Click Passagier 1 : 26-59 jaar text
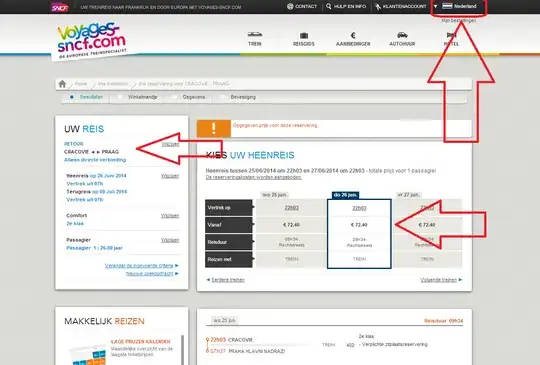This screenshot has height=365, width=540. pyautogui.click(x=94, y=248)
